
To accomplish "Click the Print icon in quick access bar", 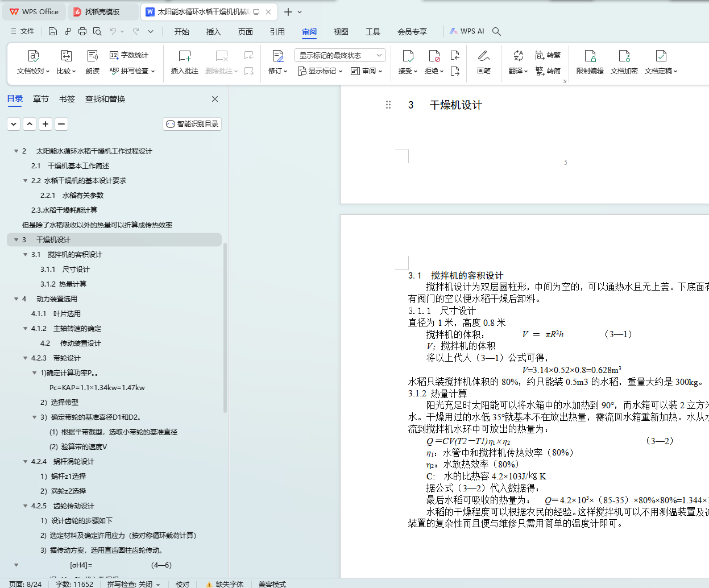I will pos(82,31).
